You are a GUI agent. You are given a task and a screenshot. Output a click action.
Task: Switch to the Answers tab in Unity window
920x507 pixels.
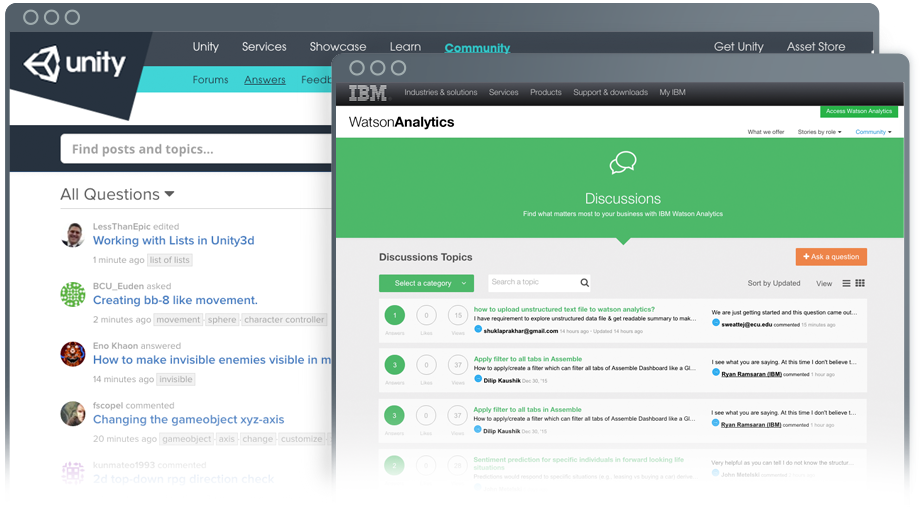(x=265, y=80)
